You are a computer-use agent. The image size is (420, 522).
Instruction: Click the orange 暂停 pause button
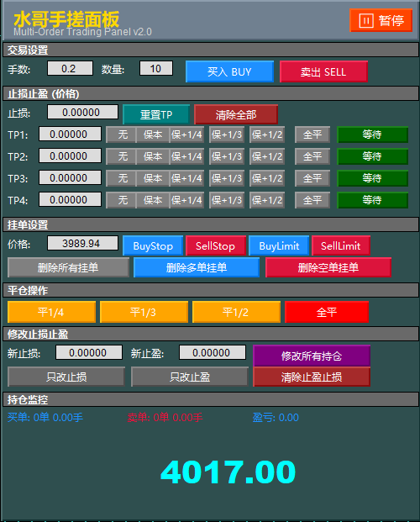(381, 20)
